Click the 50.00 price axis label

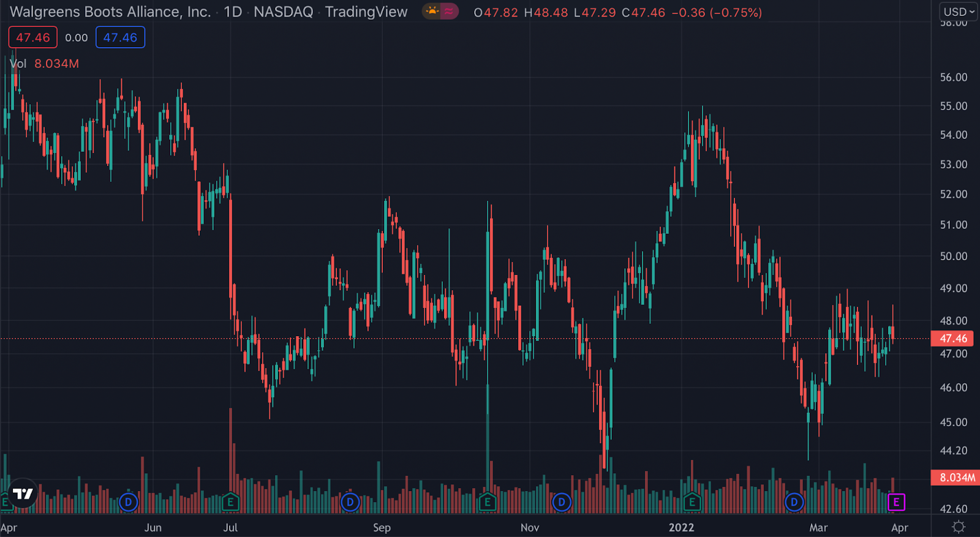(954, 256)
